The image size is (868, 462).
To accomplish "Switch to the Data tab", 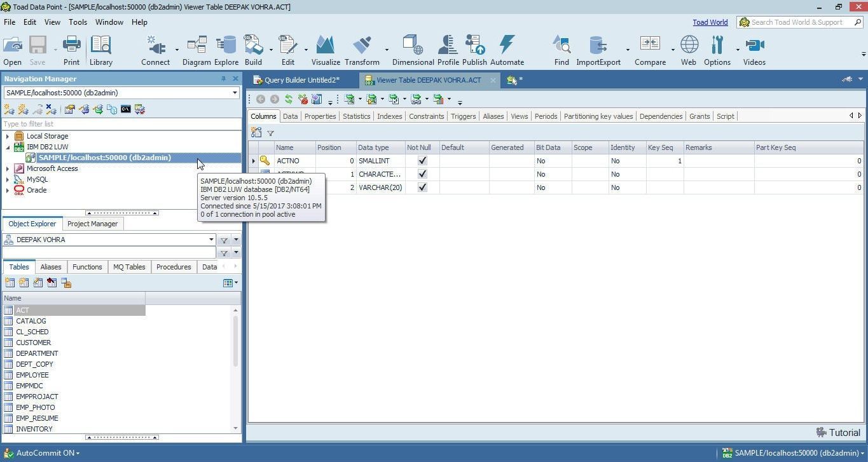I will [290, 116].
